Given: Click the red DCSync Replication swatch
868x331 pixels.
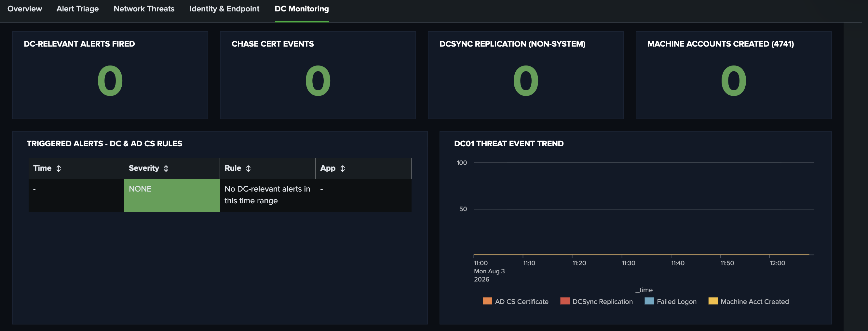Looking at the screenshot, I should coord(565,301).
